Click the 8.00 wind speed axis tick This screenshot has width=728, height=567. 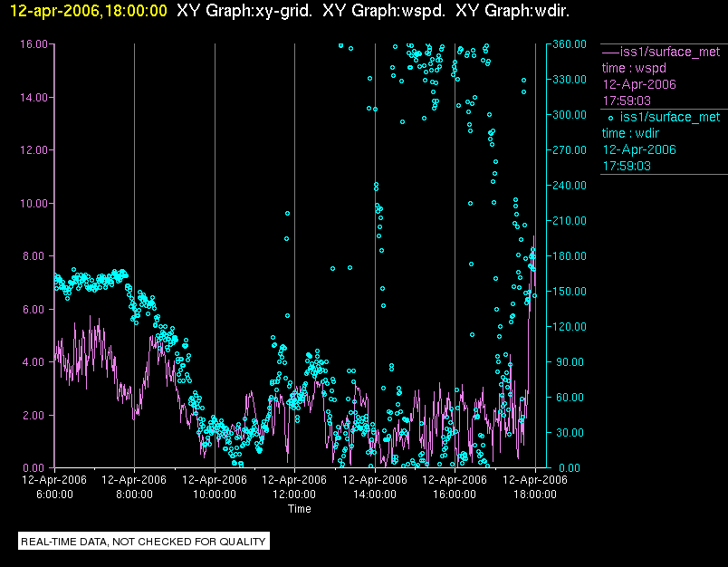[x=36, y=256]
